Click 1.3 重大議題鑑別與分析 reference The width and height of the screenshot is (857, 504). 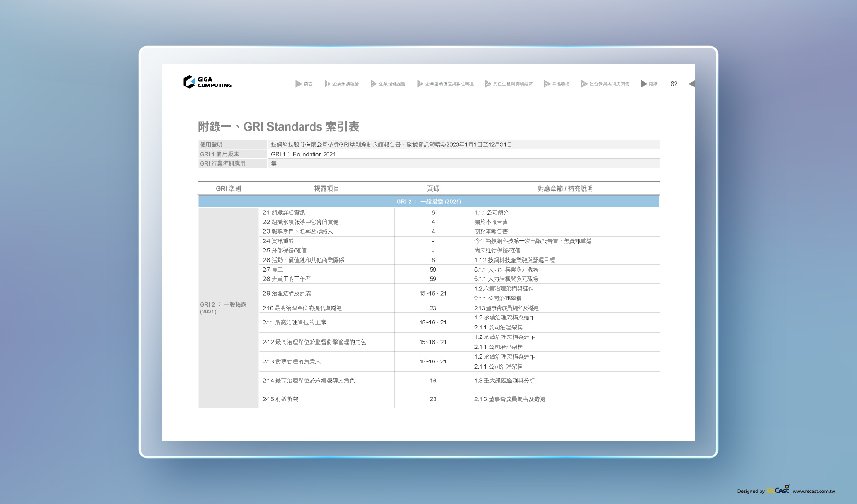click(505, 381)
